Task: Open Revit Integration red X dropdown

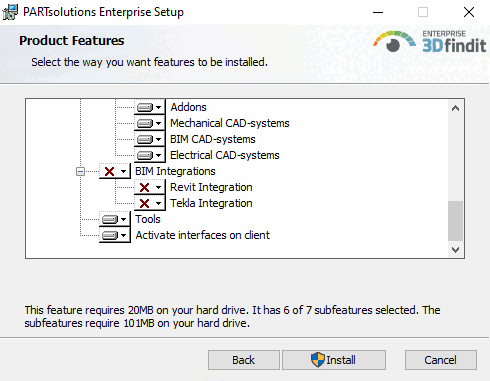Action: pos(149,187)
